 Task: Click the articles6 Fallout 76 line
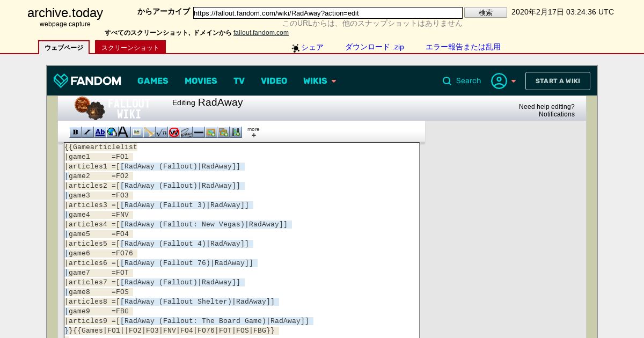click(161, 263)
